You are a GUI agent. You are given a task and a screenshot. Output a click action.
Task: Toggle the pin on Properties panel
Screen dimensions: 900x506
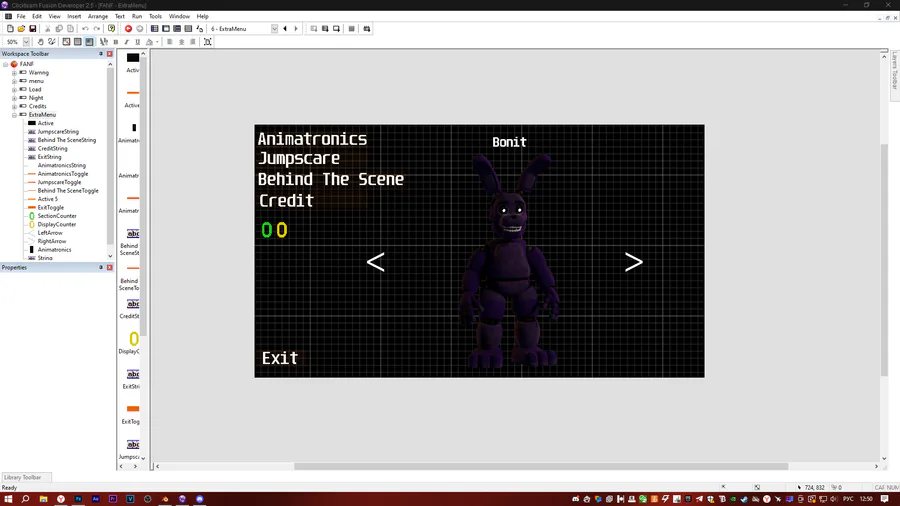point(101,267)
